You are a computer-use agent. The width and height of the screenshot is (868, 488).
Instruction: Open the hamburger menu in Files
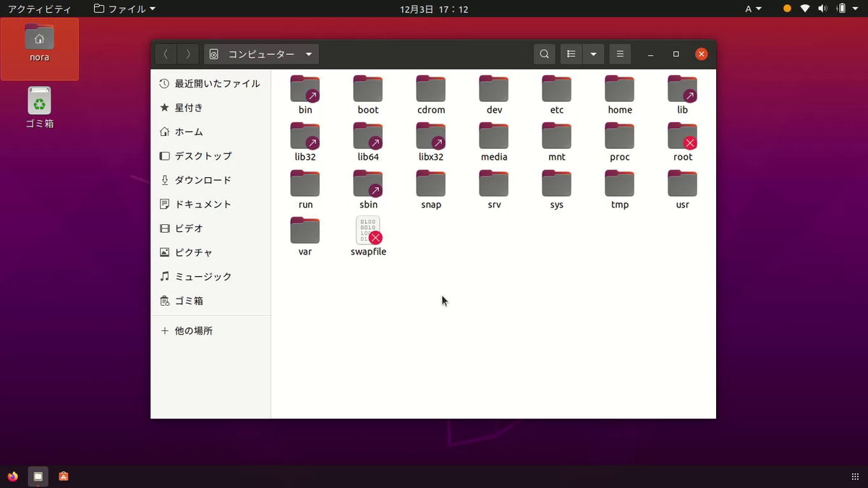[x=620, y=53]
